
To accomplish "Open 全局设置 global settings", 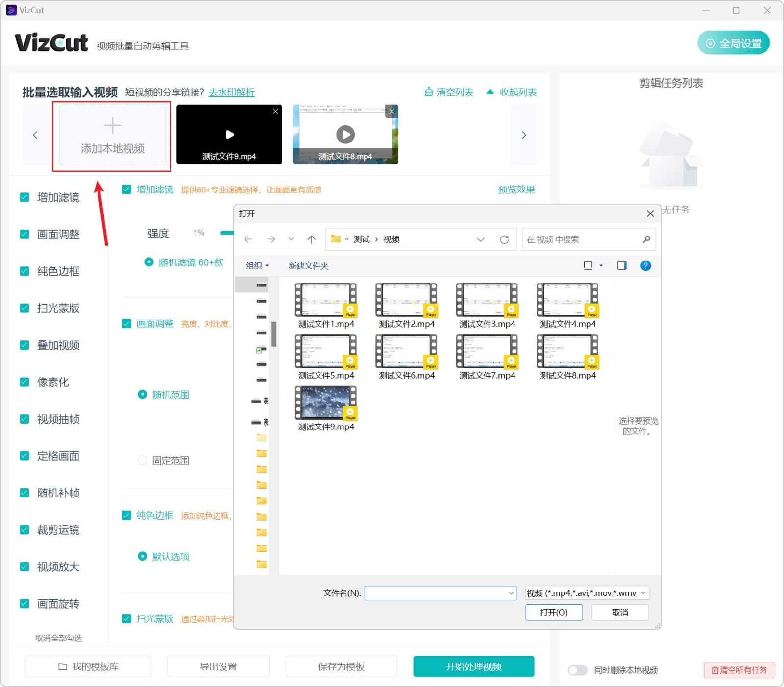I will tap(733, 43).
